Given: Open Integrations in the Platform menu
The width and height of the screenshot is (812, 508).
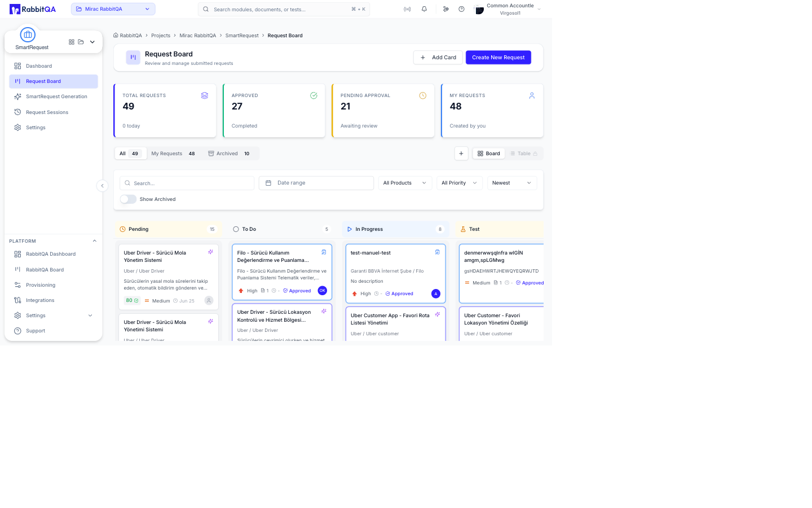Looking at the screenshot, I should coord(54,300).
